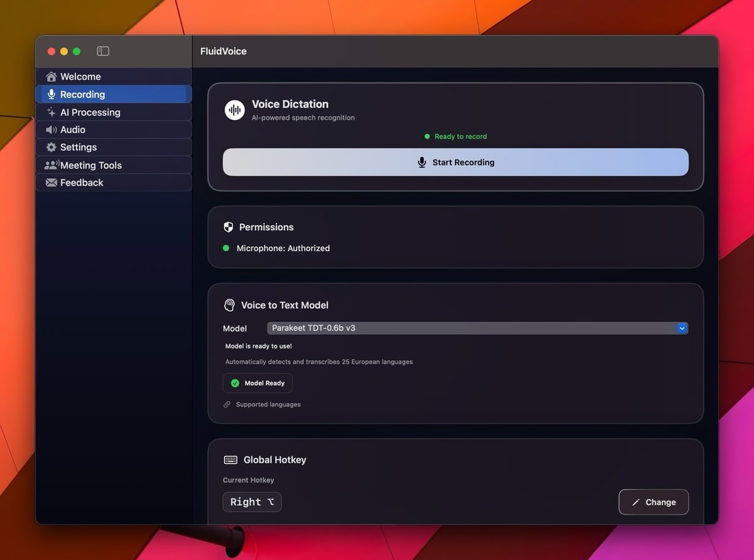Click the Voice to Text Model head icon
The width and height of the screenshot is (754, 560).
point(229,305)
